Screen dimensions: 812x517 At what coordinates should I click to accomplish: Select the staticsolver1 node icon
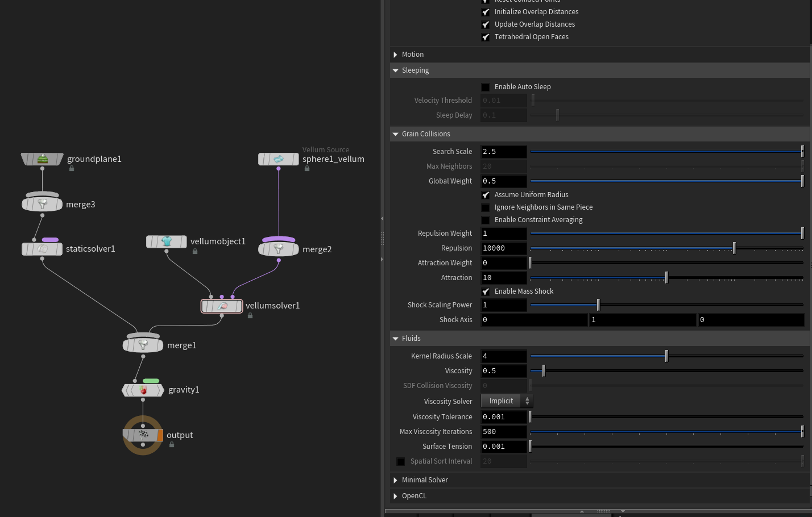tap(42, 249)
